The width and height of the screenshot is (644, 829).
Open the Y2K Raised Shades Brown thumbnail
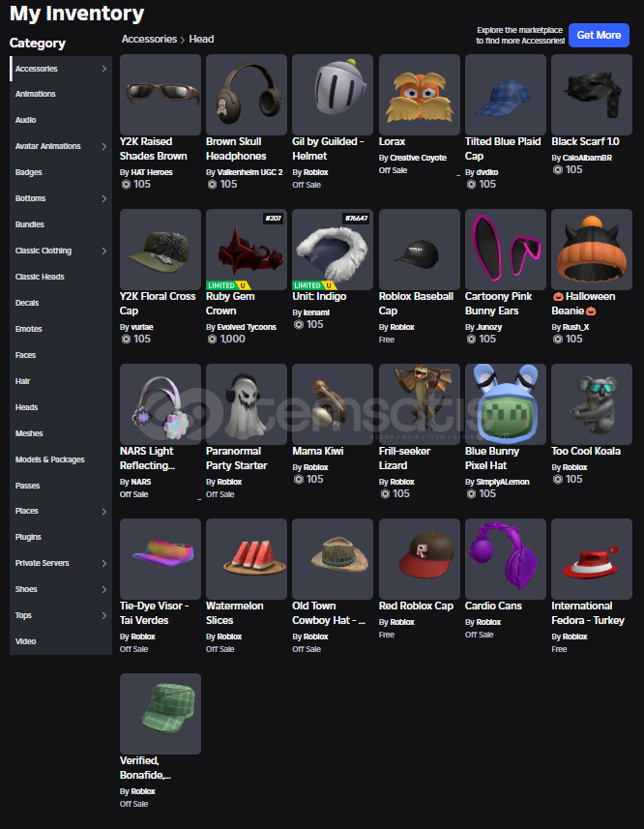pos(161,95)
